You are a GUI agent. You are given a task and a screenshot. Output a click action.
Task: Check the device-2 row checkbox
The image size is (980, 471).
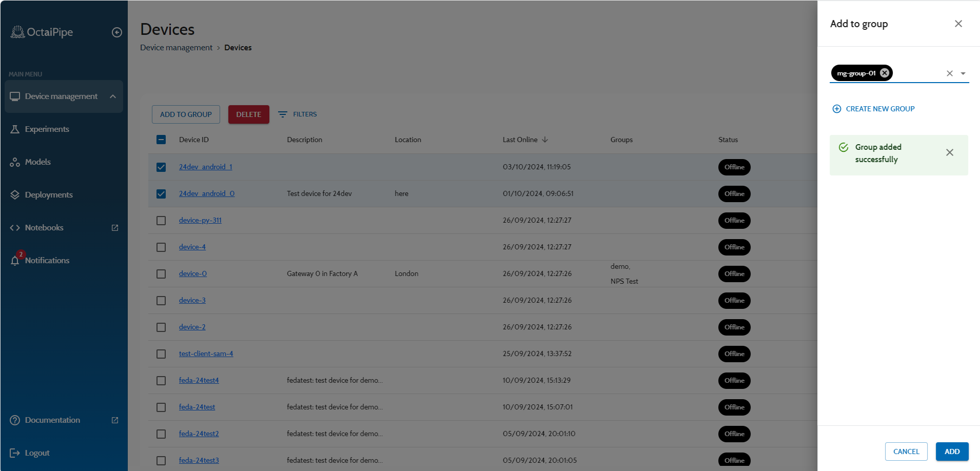click(161, 327)
